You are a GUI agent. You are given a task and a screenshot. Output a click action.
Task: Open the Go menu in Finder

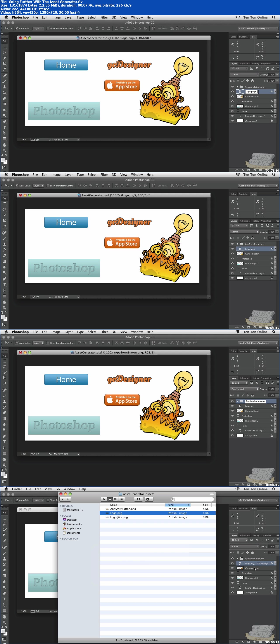(58, 489)
